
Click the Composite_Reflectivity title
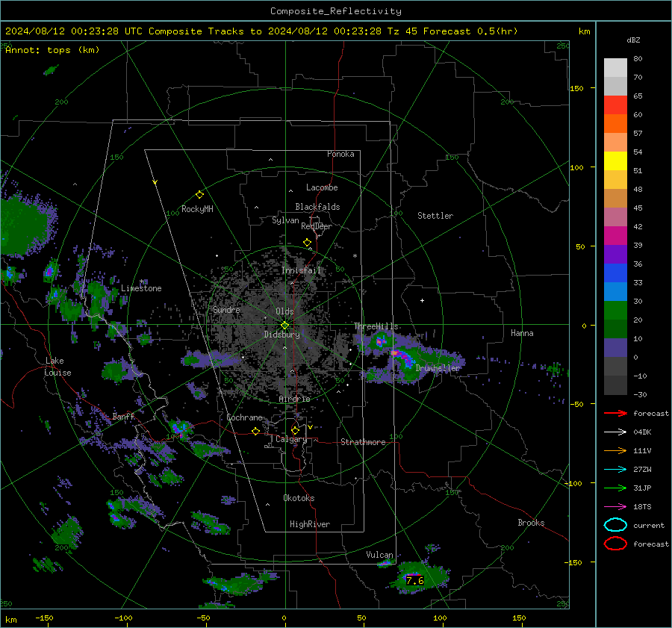[336, 11]
